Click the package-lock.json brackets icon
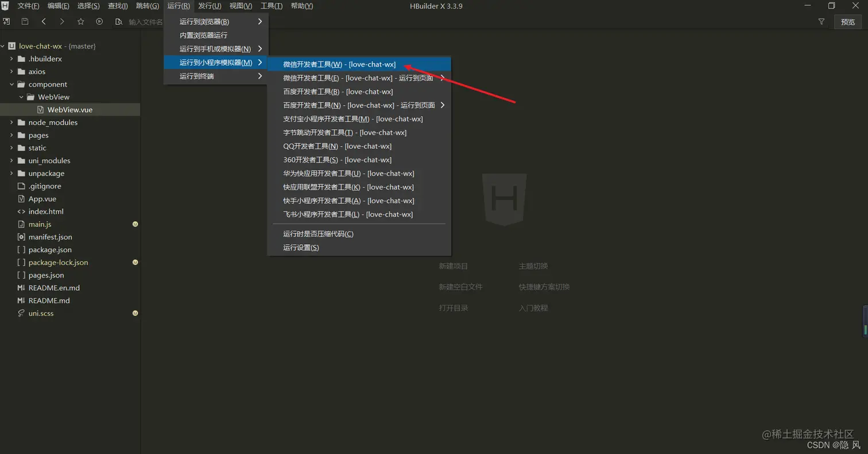 point(21,262)
